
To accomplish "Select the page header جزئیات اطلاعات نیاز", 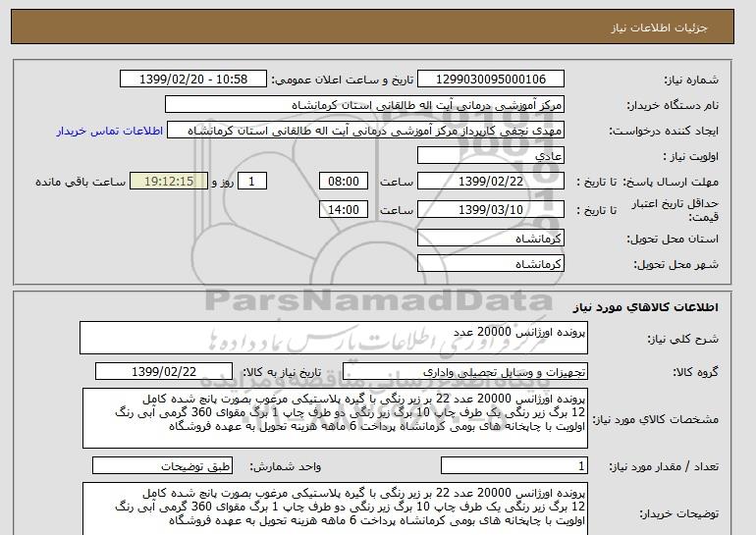I will (659, 27).
